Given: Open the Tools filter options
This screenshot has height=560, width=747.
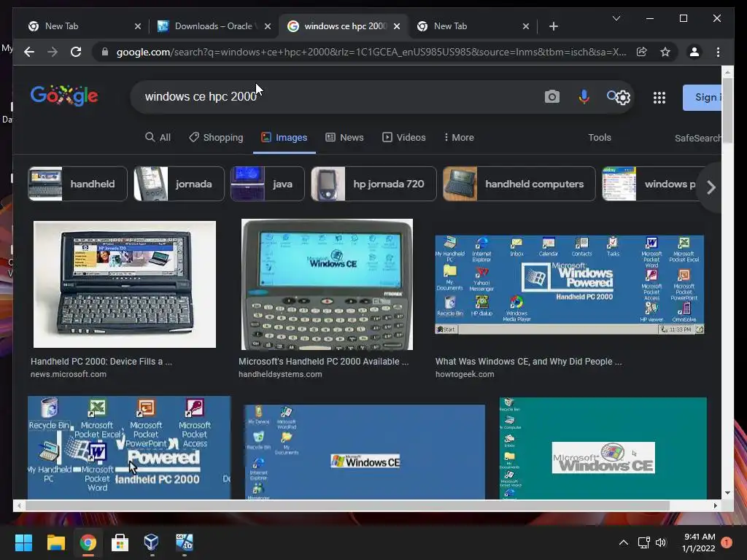Looking at the screenshot, I should pyautogui.click(x=600, y=137).
